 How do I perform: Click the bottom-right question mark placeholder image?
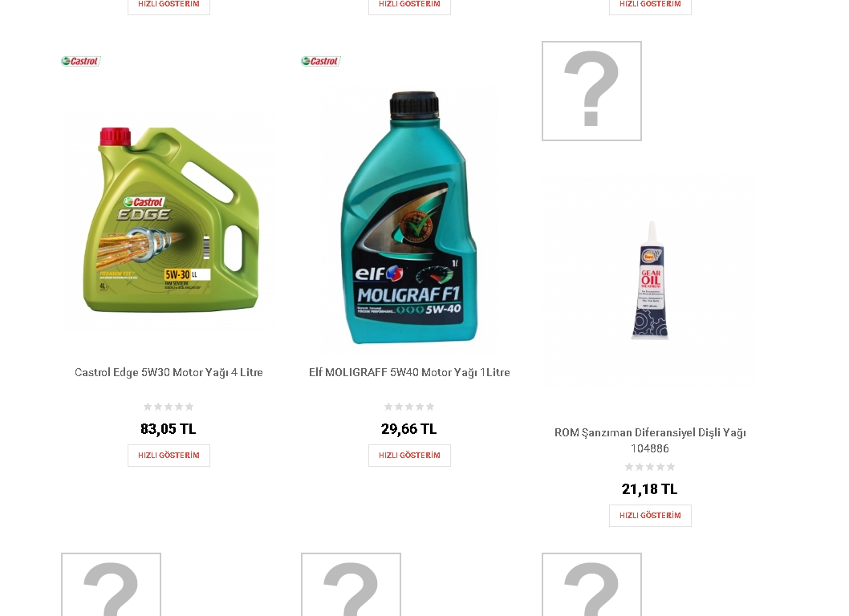pos(591,585)
